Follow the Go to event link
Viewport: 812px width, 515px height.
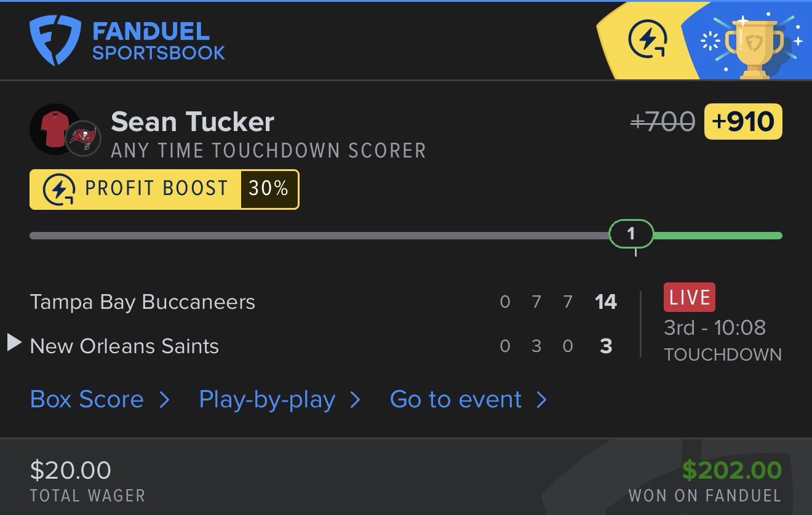(x=456, y=400)
